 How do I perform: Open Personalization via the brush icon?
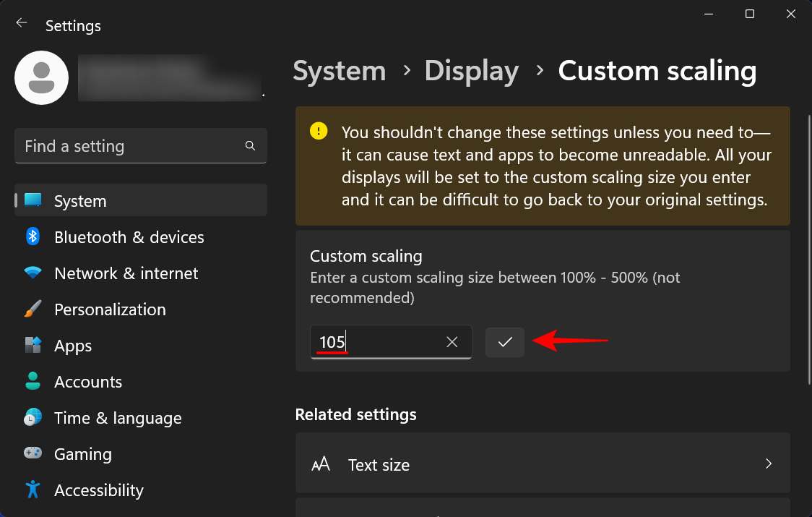pyautogui.click(x=32, y=309)
